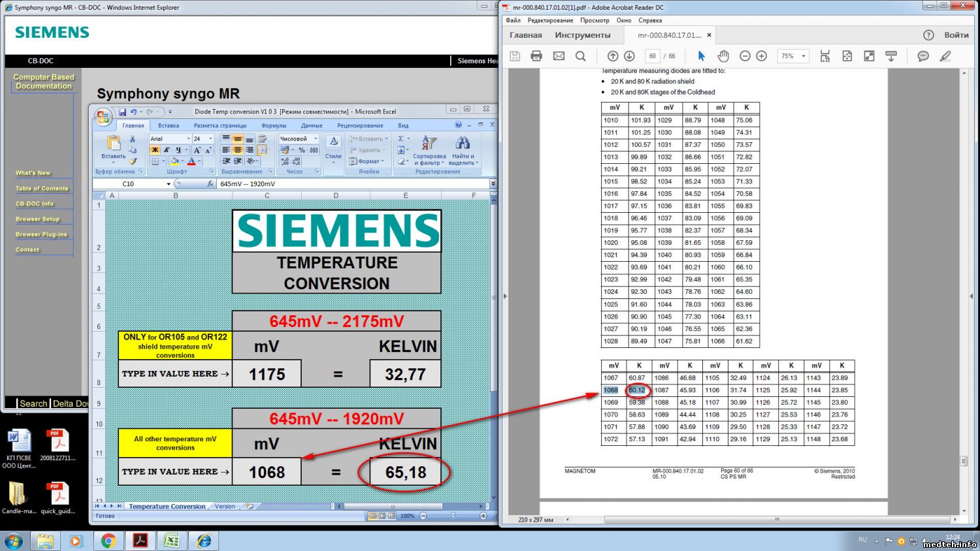Click the Find and Select binoculars icon

coord(463,144)
